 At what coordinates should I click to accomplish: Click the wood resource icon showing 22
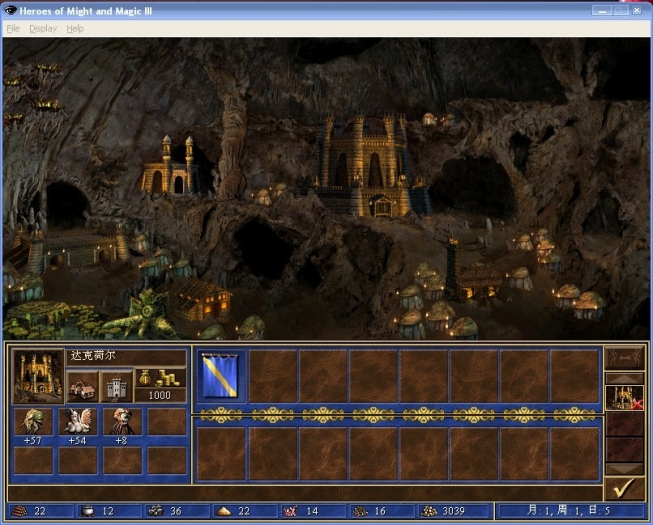(x=19, y=511)
